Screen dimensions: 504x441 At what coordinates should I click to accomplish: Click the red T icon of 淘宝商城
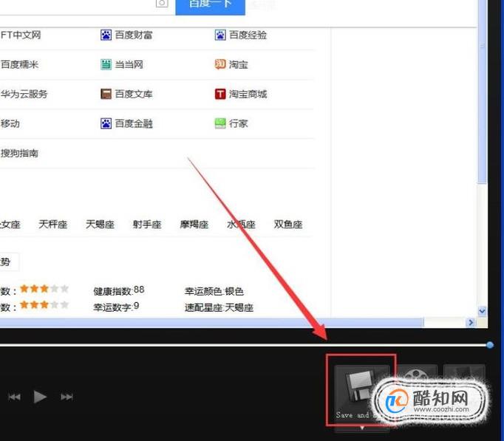220,94
